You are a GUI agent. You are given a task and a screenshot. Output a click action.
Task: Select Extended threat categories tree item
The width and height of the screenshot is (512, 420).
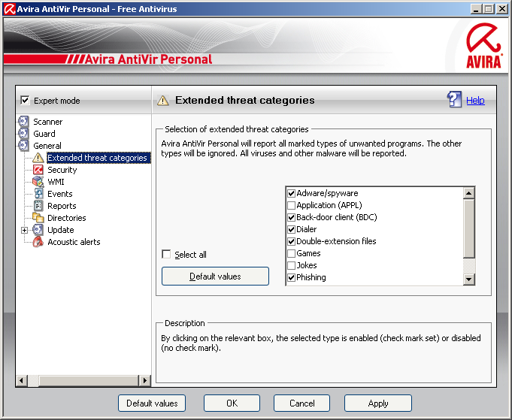[97, 158]
